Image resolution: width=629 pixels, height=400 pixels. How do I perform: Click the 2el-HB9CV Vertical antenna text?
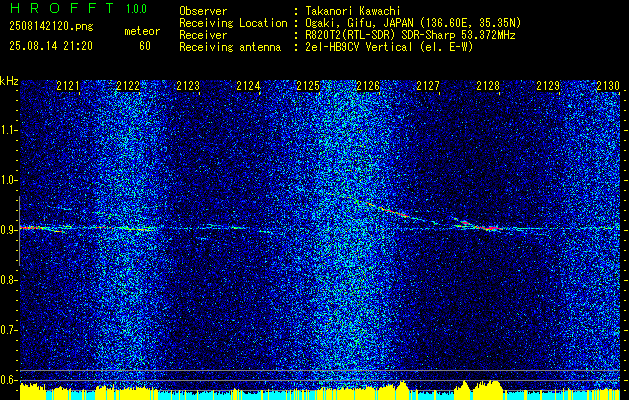click(389, 47)
